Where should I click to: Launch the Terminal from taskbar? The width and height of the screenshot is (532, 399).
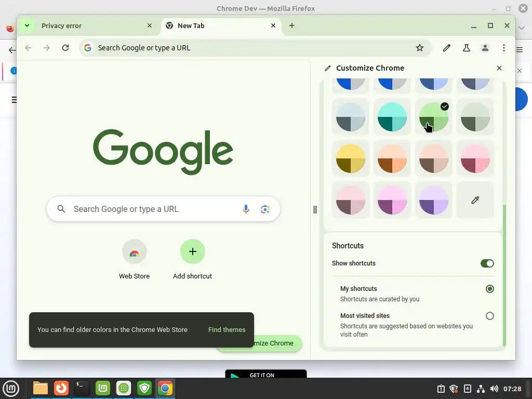[x=82, y=388]
